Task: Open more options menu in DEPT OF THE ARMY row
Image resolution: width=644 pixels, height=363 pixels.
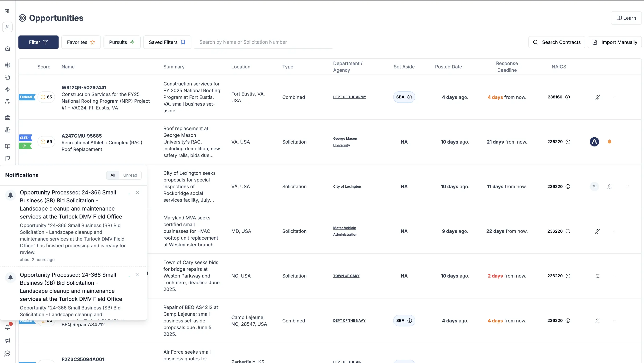Action: pyautogui.click(x=615, y=97)
